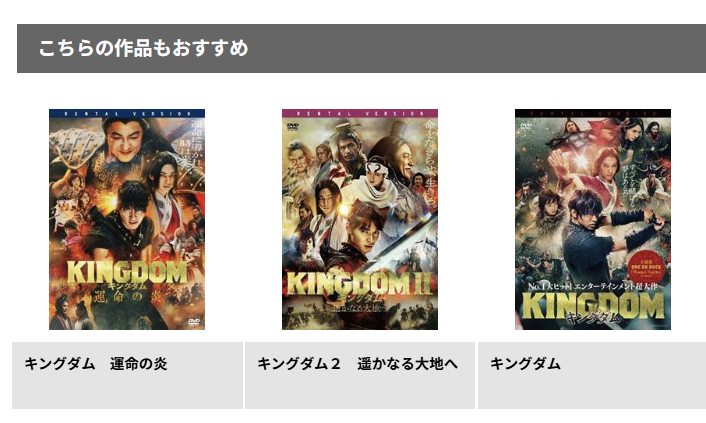This screenshot has height=423, width=706.
Task: Click KINGDOM logo on 運命の炎 poster
Action: point(127,272)
